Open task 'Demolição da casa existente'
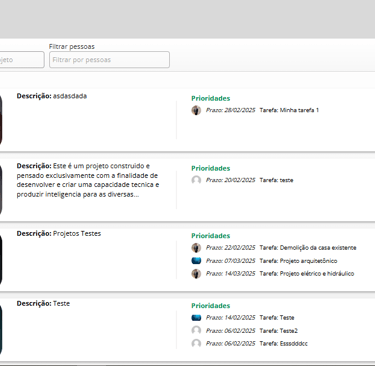This screenshot has height=366, width=375. pyautogui.click(x=308, y=248)
